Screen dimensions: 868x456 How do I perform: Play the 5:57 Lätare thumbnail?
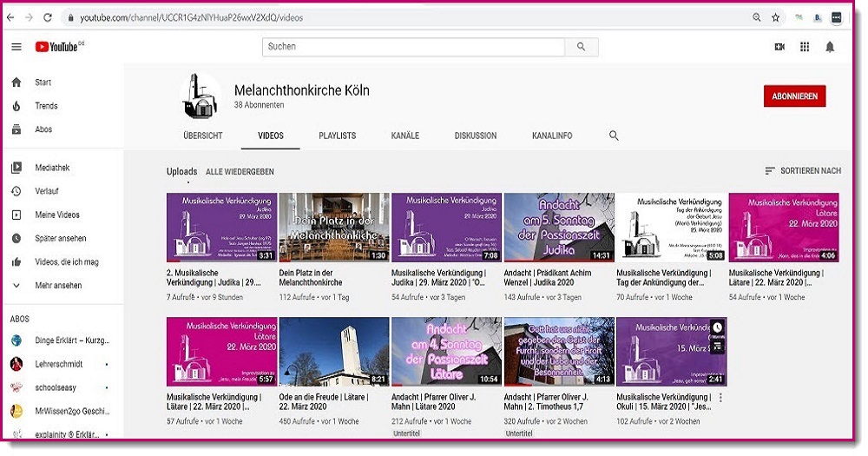point(221,351)
